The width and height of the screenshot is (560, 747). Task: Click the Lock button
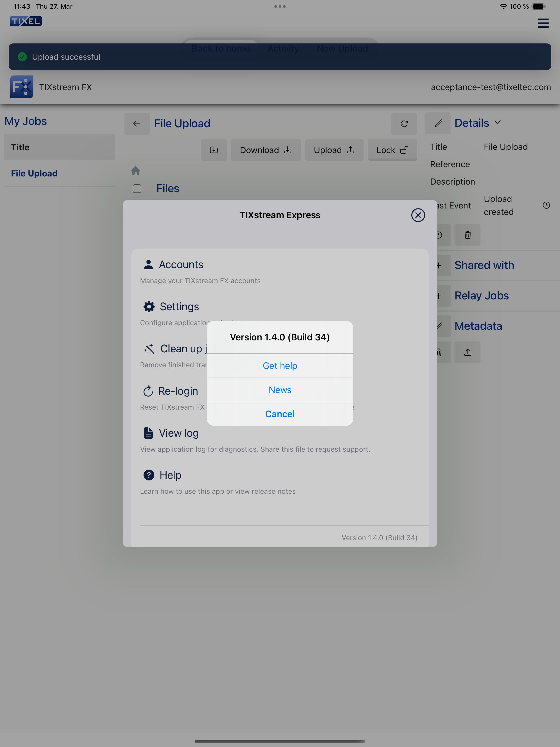(392, 150)
